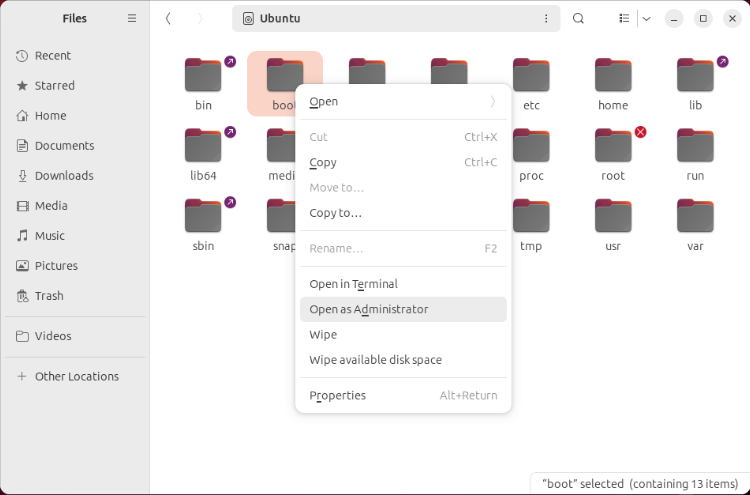Select the proc folder icon
The height and width of the screenshot is (495, 750).
(x=531, y=145)
